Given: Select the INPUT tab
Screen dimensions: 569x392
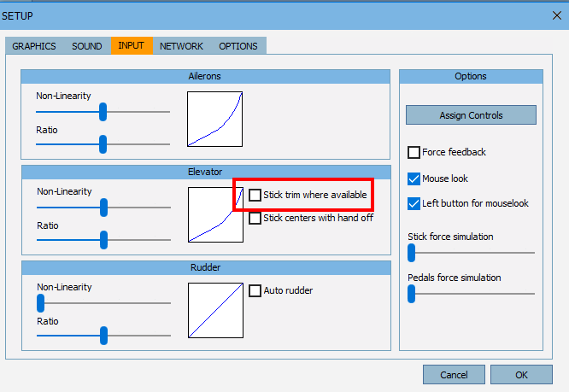Looking at the screenshot, I should pos(132,45).
